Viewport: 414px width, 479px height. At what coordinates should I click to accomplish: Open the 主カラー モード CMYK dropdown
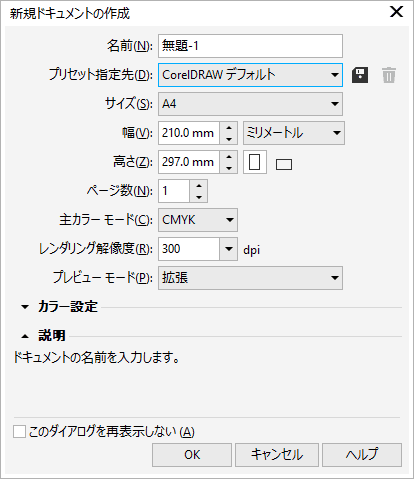pos(198,220)
